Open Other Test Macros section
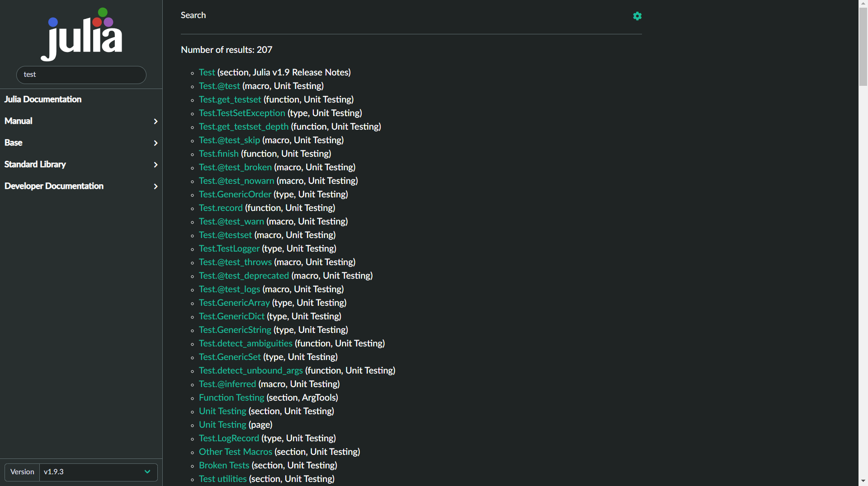868x486 pixels. coord(236,452)
